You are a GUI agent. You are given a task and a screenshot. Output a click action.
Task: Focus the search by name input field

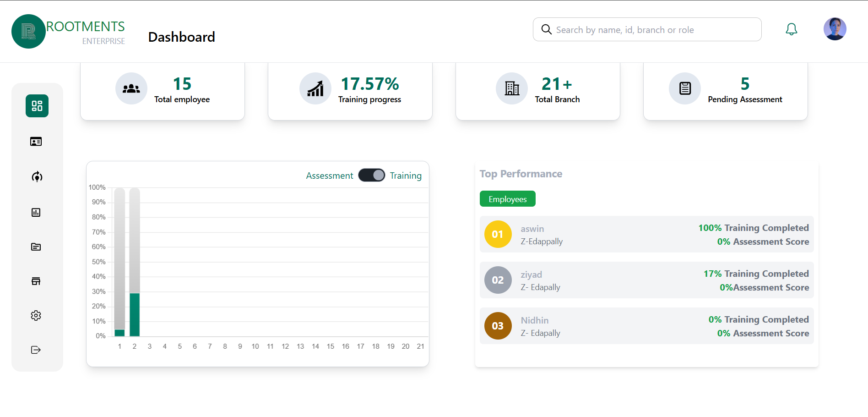(x=647, y=29)
